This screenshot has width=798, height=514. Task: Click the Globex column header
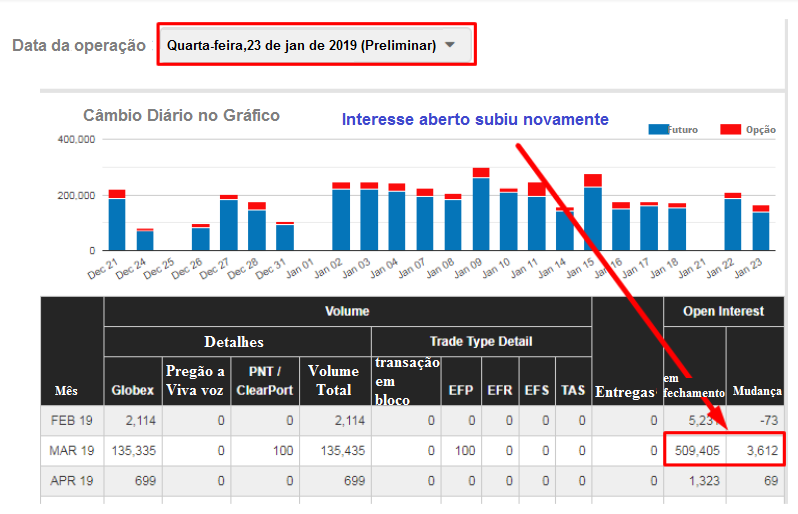(x=133, y=390)
